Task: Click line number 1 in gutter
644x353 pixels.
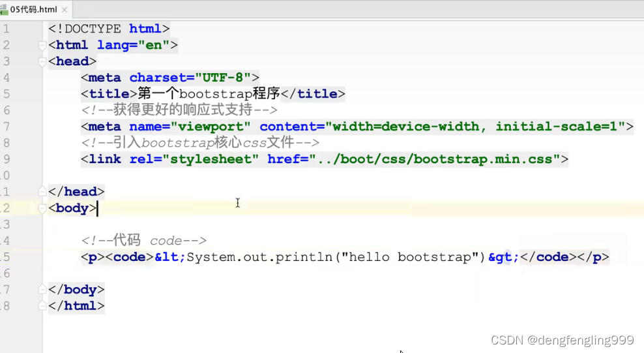Action: 6,29
